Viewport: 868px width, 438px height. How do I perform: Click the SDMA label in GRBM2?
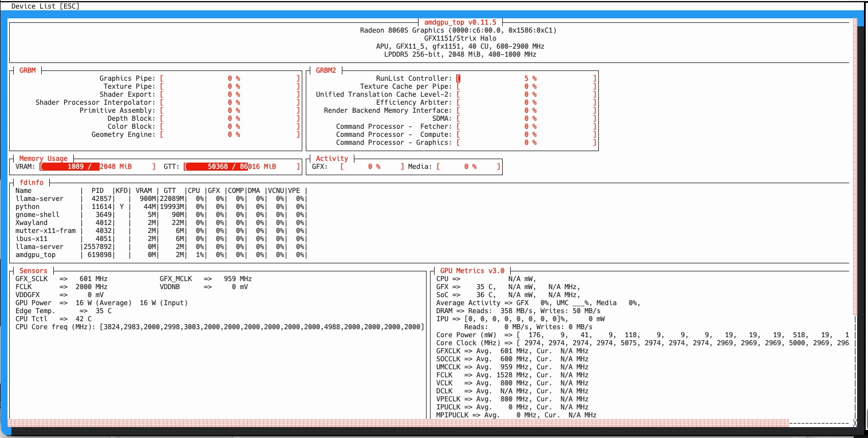(x=441, y=119)
